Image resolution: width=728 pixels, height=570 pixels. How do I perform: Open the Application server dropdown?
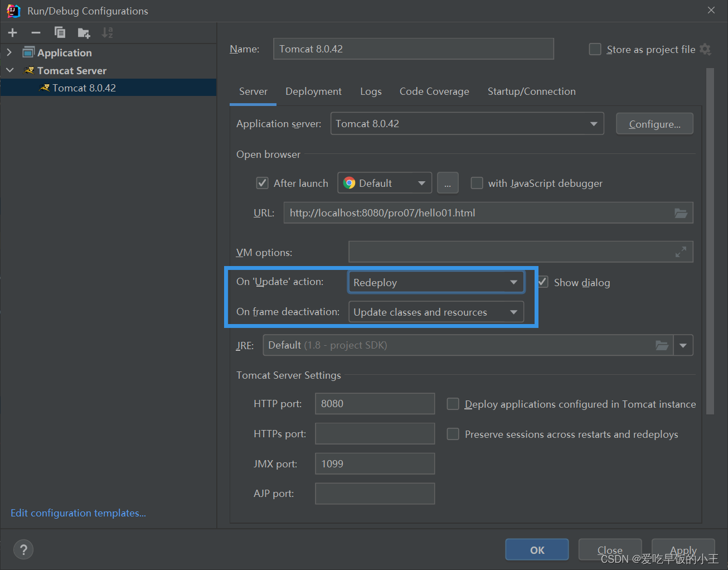click(467, 123)
